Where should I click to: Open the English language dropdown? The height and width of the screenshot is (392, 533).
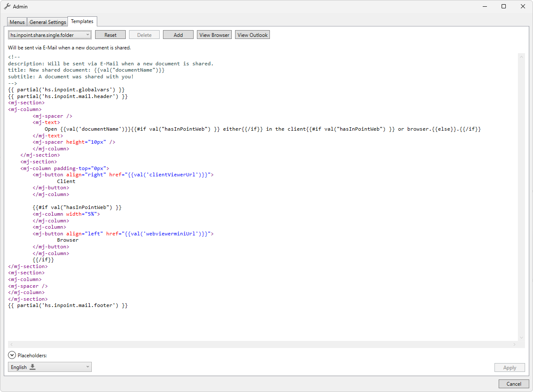pyautogui.click(x=50, y=367)
